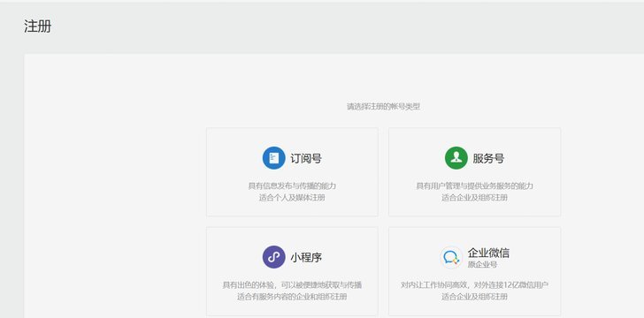Click the 企业微信 chat bubble icon

(451, 257)
